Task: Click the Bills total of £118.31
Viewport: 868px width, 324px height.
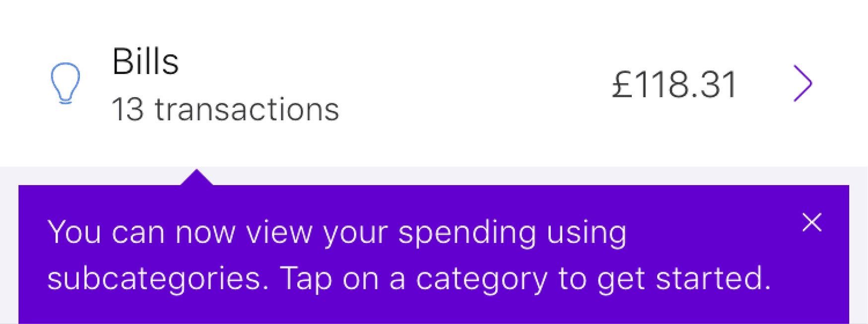Action: tap(674, 84)
